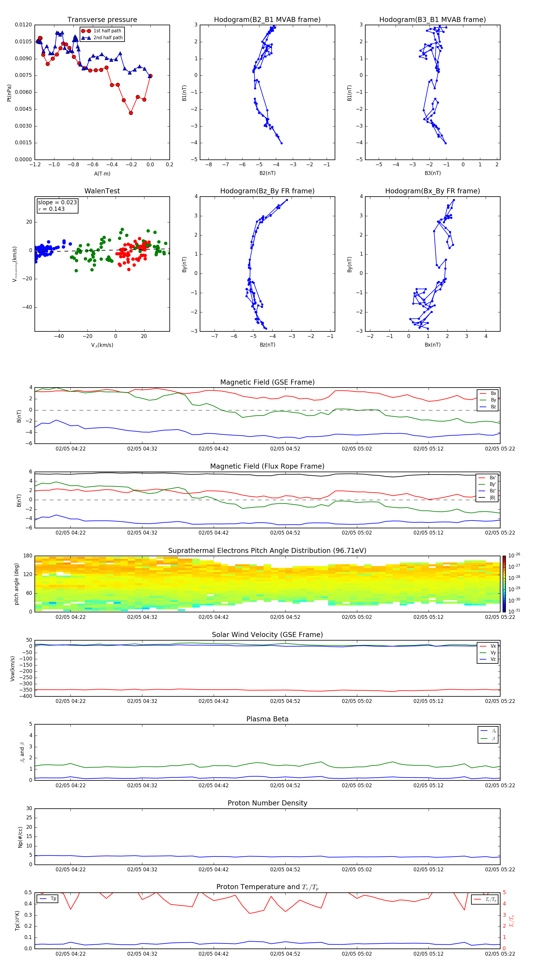Image resolution: width=535 pixels, height=980 pixels.
Task: Click the 'Magnetic Field (GSE Frame)' title
Action: (x=267, y=382)
